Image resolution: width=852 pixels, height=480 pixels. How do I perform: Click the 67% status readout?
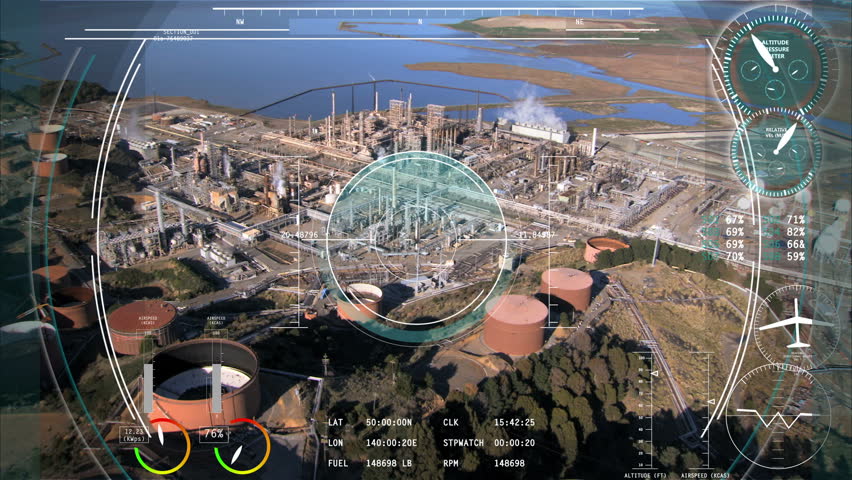pyautogui.click(x=735, y=220)
